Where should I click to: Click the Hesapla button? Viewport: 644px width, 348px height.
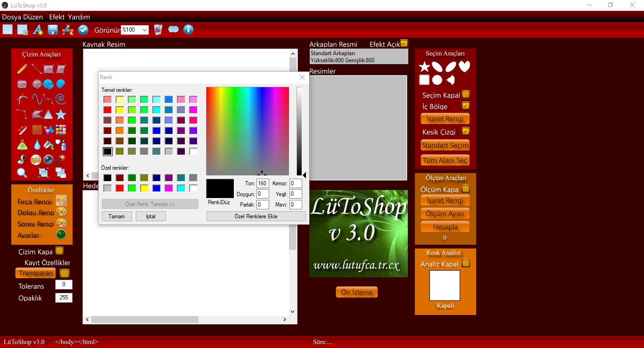pyautogui.click(x=445, y=227)
